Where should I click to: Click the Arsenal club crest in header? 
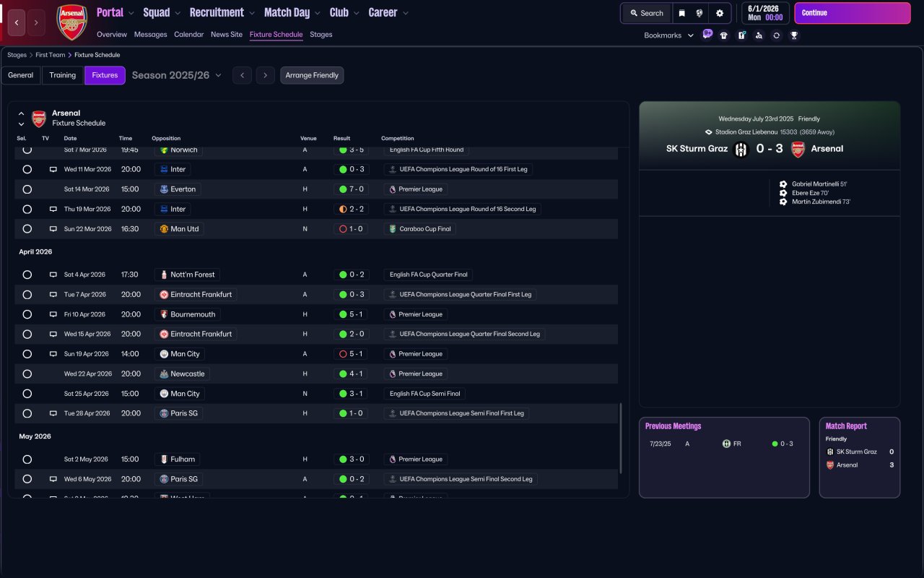point(71,22)
